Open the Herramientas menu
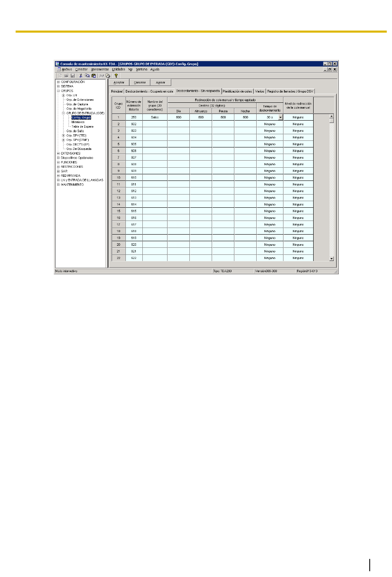 100,69
